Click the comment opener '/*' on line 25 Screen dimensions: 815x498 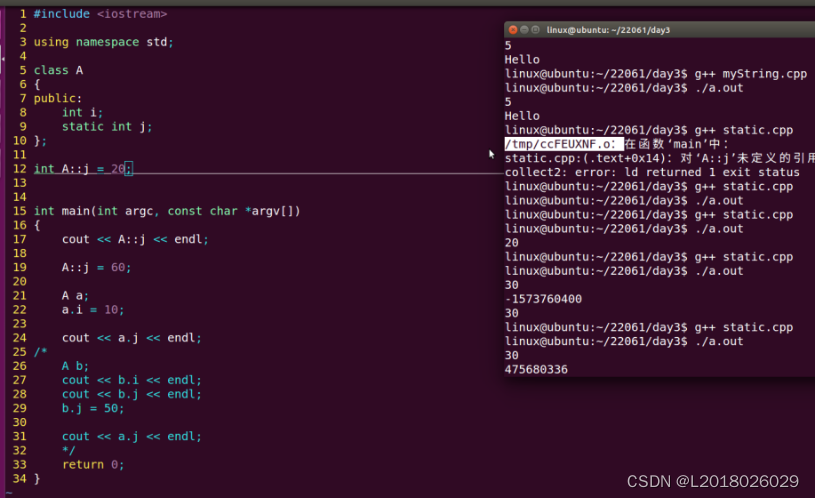[41, 352]
